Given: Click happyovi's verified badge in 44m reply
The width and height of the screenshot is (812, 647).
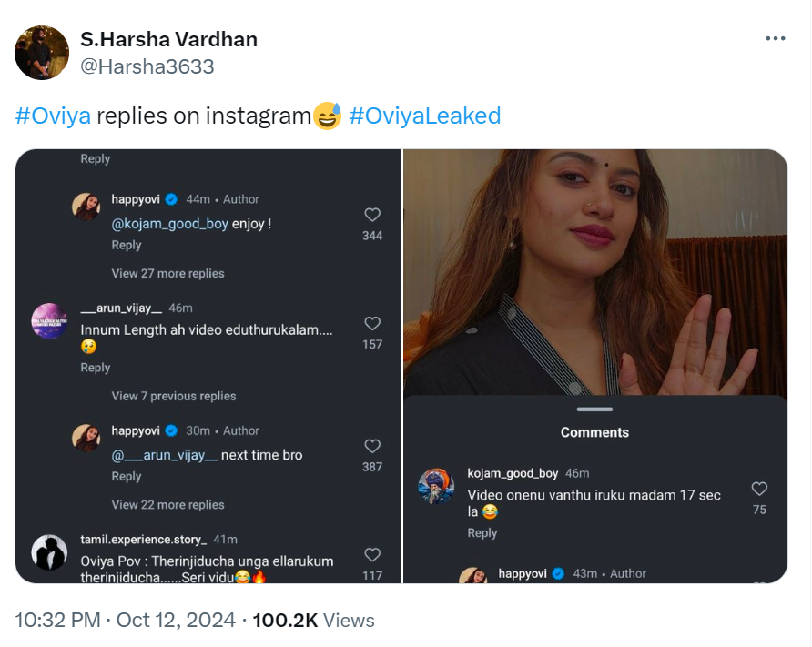Looking at the screenshot, I should tap(170, 199).
